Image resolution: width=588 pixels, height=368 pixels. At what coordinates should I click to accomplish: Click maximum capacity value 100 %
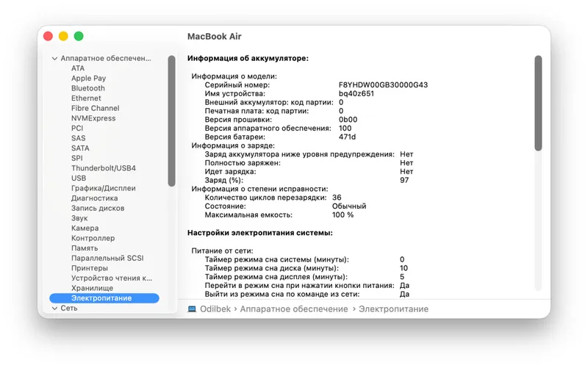pyautogui.click(x=343, y=214)
